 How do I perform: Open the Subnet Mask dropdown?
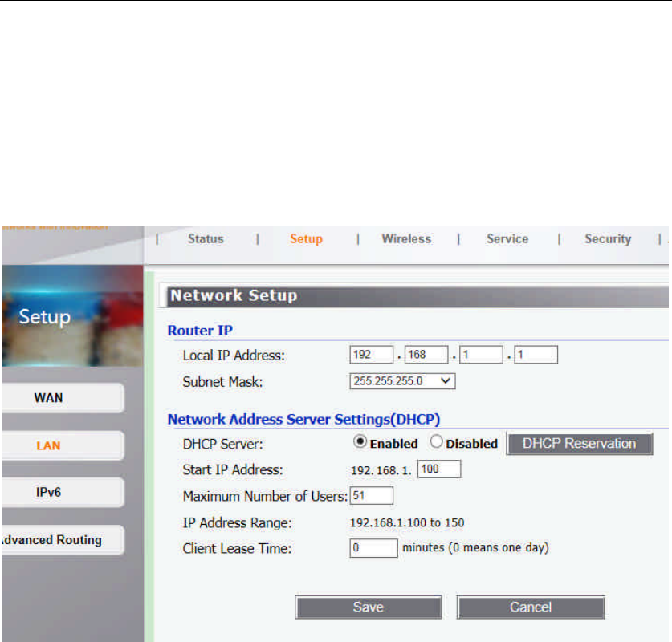point(402,381)
